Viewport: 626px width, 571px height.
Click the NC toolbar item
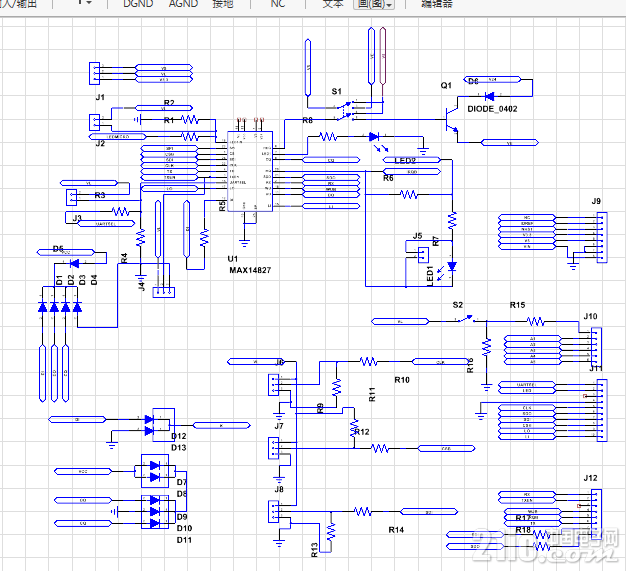pos(277,4)
